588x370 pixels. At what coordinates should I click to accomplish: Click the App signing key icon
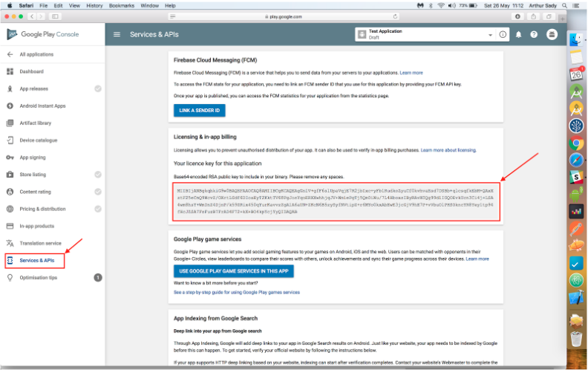click(x=10, y=158)
